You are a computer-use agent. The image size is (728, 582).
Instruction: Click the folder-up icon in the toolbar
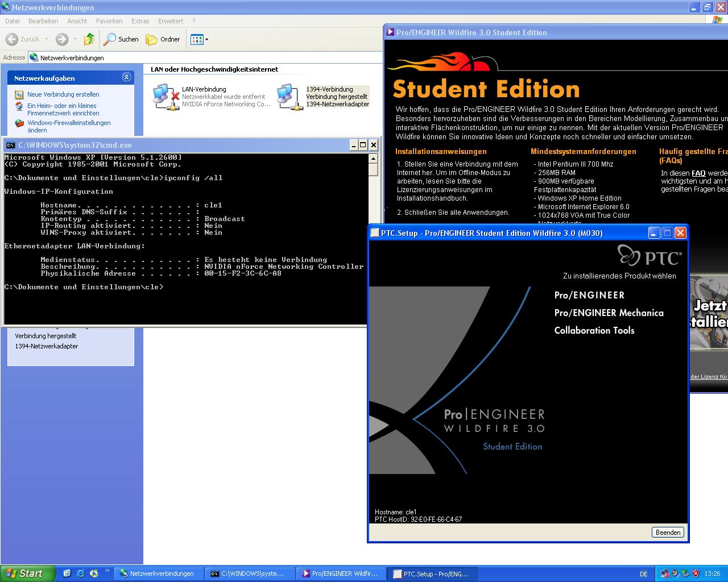[89, 39]
